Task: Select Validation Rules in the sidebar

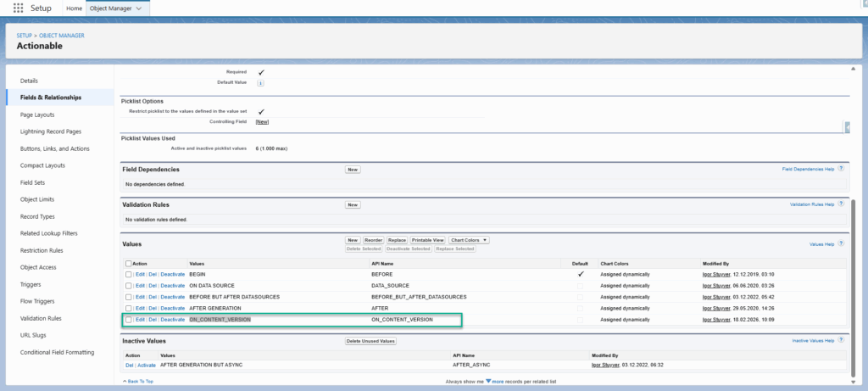Action: tap(41, 318)
